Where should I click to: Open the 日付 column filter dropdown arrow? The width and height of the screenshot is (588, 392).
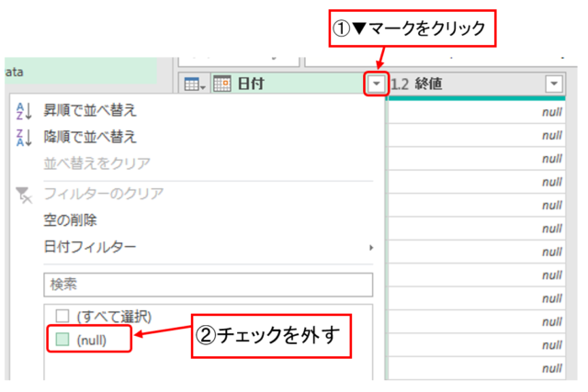pyautogui.click(x=376, y=84)
